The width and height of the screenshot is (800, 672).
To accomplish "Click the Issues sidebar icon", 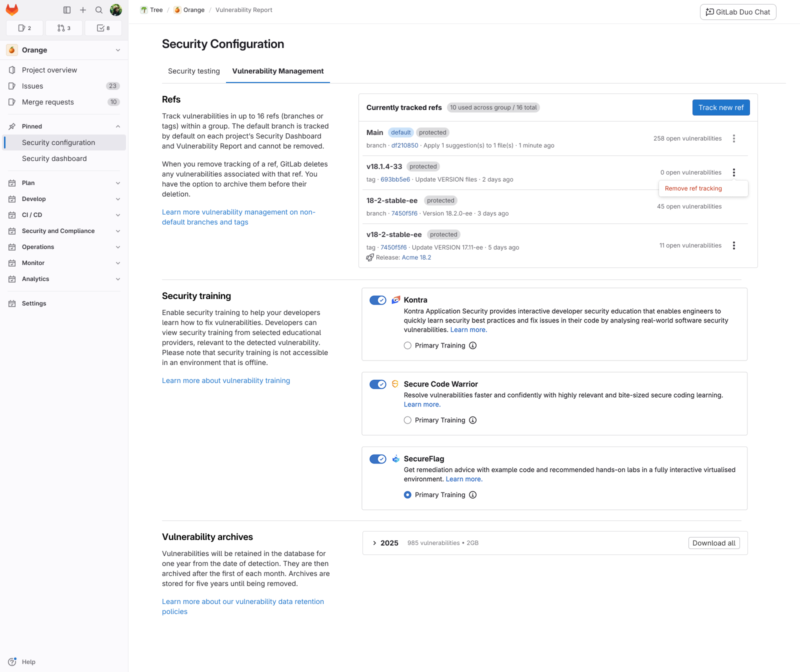I will tap(12, 86).
